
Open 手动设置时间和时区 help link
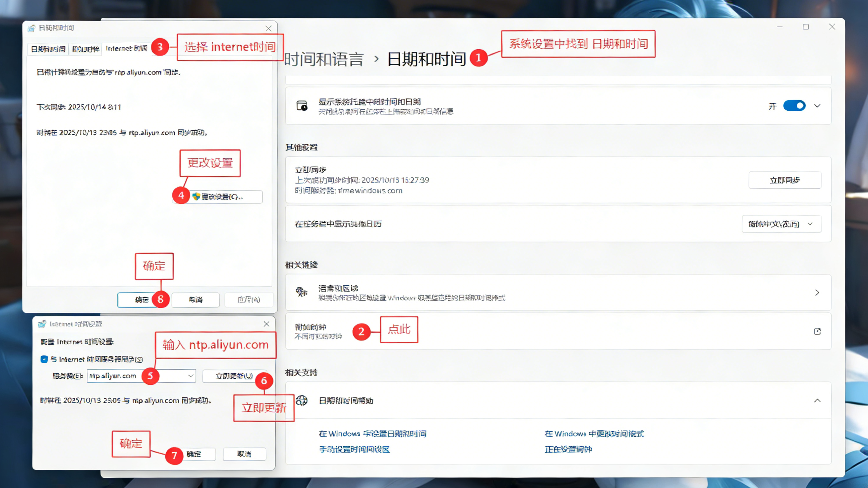pos(354,449)
